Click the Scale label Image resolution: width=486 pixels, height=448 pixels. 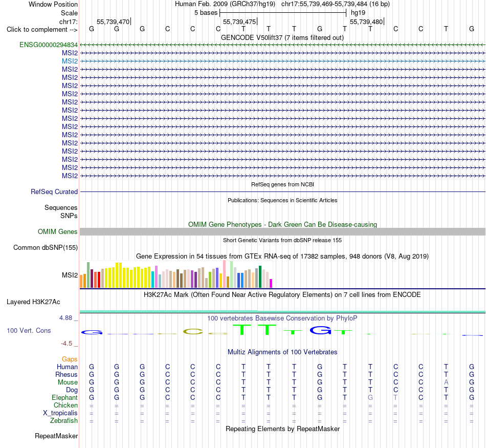coord(69,13)
